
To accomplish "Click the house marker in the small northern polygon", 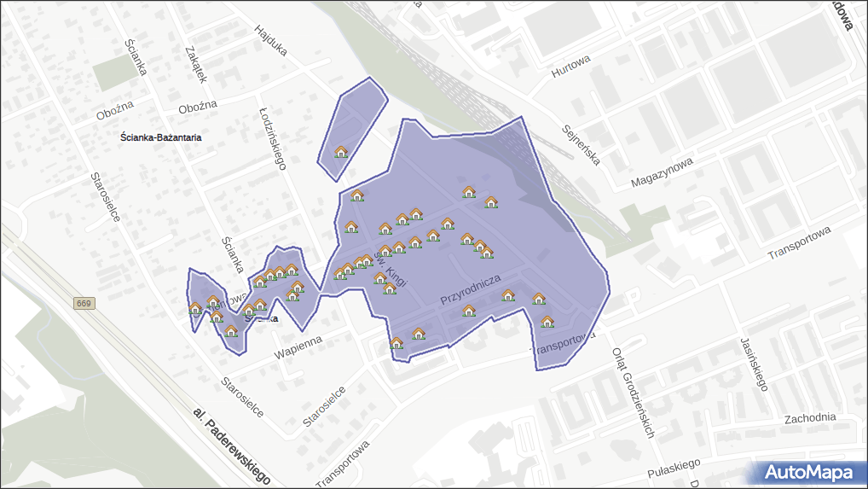I will pyautogui.click(x=341, y=152).
